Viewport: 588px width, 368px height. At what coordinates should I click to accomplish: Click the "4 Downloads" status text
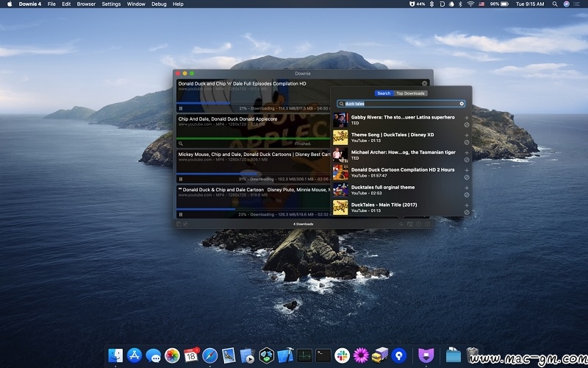[303, 224]
